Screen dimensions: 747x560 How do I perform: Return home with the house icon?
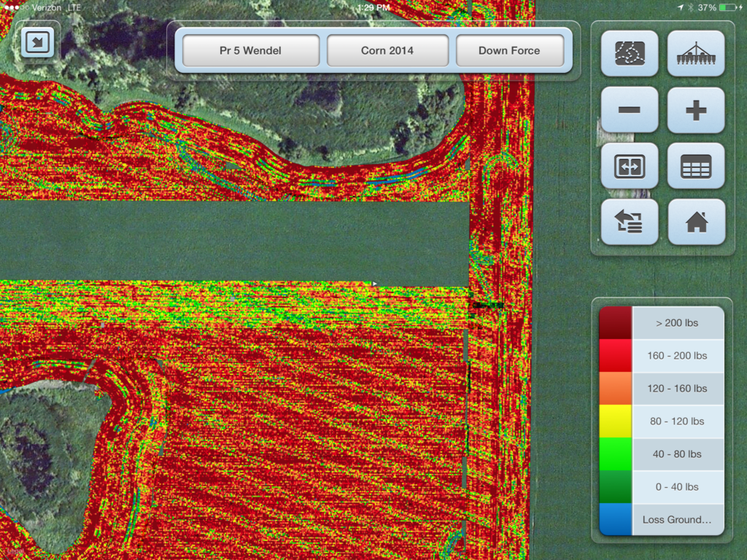click(695, 222)
